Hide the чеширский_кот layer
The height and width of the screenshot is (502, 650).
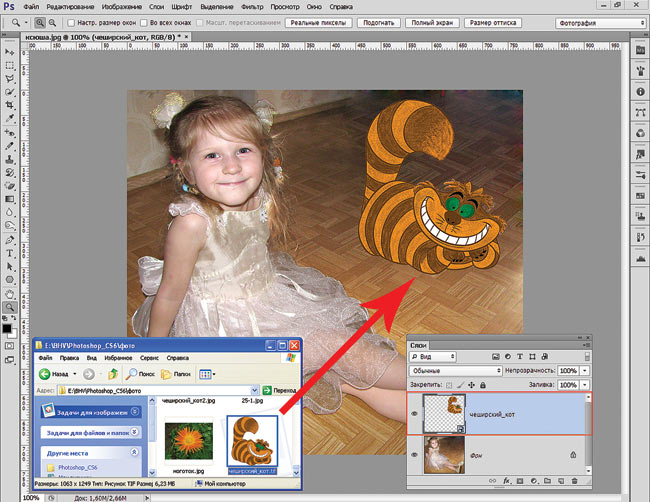pyautogui.click(x=415, y=414)
